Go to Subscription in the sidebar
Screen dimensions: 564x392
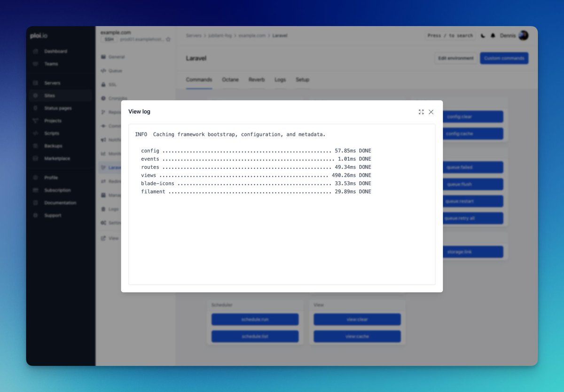(x=57, y=190)
